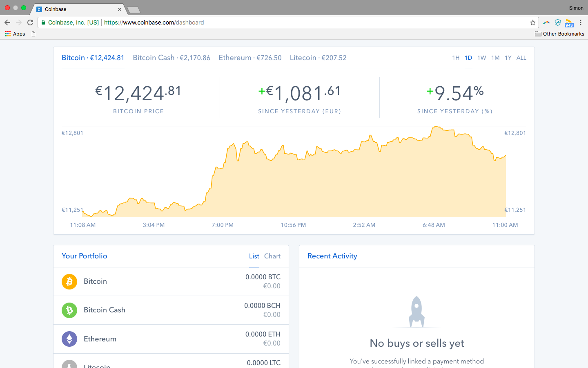Set chart range to 1D
The image size is (588, 368).
(x=468, y=58)
